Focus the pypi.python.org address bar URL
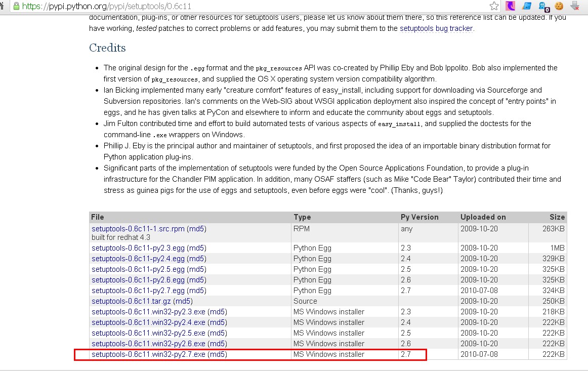This screenshot has height=371, width=588. [106, 7]
